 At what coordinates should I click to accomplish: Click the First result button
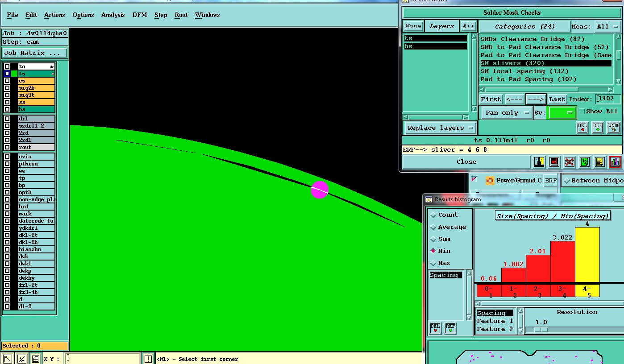coord(491,99)
